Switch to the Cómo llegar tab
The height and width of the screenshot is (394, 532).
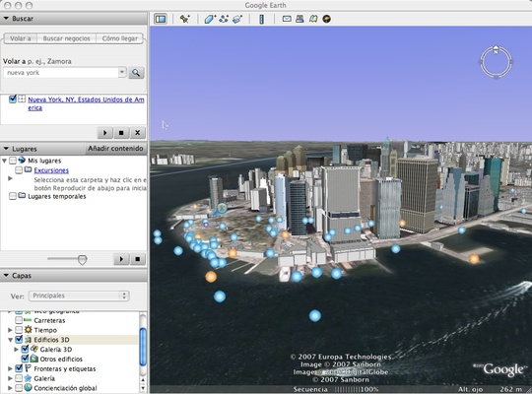pos(120,38)
